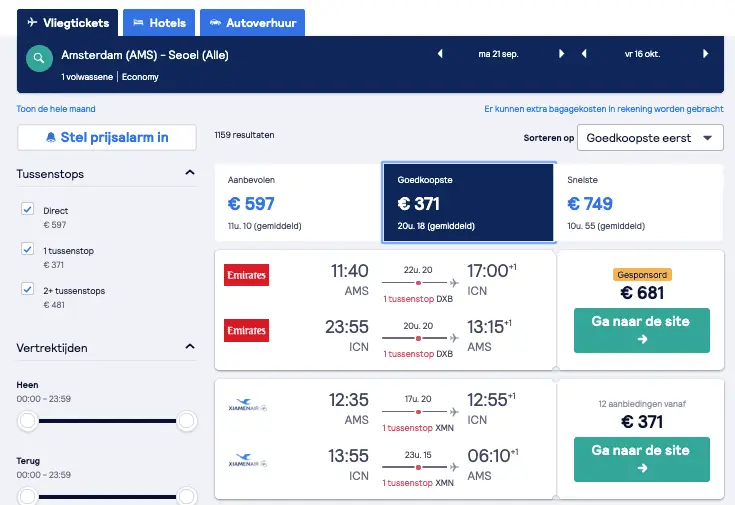The image size is (735, 505).
Task: Uncheck the 1 tussenstop checkbox
Action: [x=28, y=249]
